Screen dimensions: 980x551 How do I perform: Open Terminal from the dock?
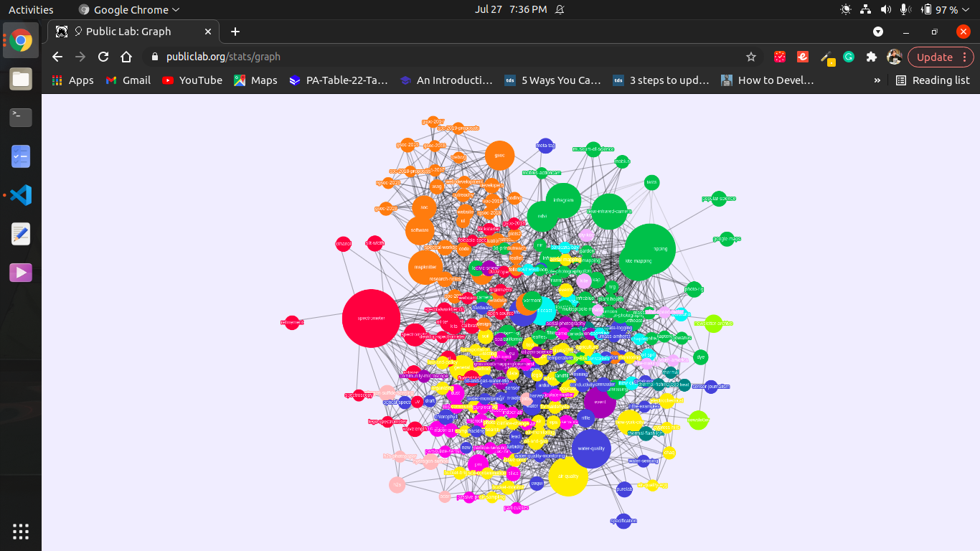point(21,117)
